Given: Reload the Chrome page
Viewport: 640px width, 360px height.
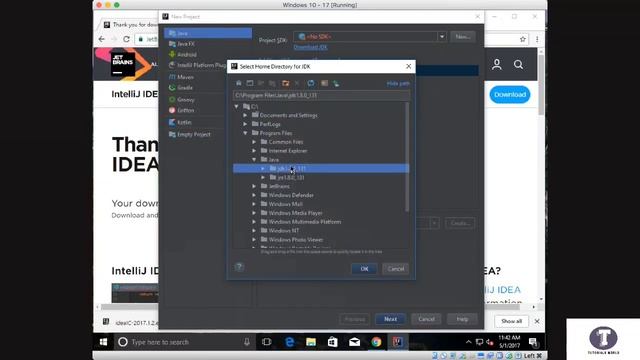Looking at the screenshot, I should click(127, 39).
